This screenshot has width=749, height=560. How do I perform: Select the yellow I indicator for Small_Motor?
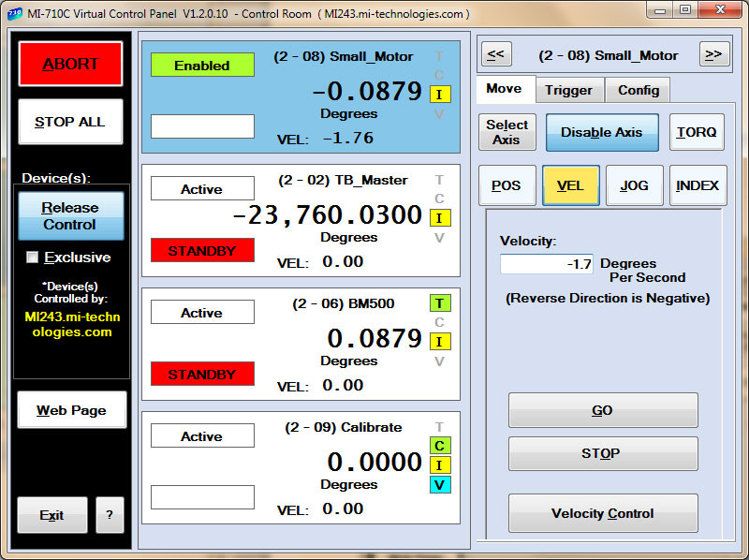tap(440, 95)
